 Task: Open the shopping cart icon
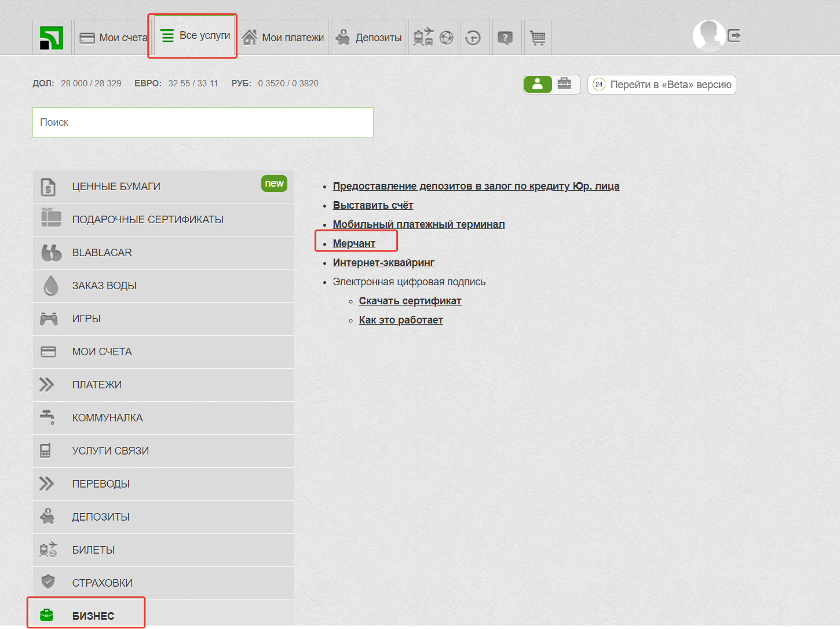538,38
